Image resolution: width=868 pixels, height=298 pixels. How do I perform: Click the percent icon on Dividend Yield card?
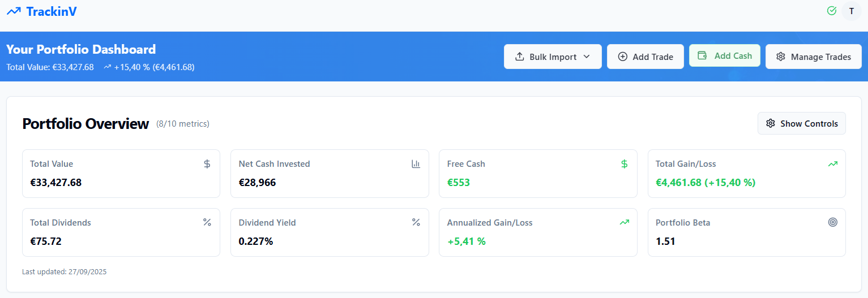tap(416, 222)
